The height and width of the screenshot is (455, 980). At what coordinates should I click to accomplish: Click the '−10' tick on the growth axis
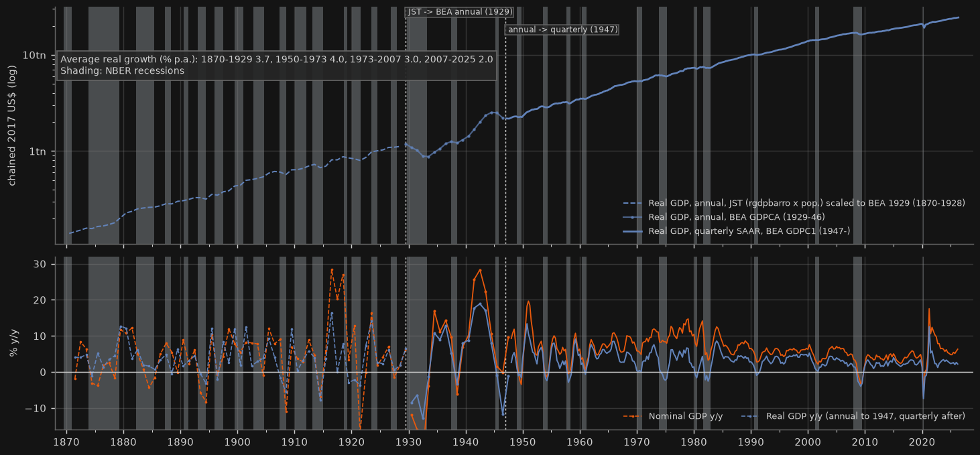(x=37, y=409)
